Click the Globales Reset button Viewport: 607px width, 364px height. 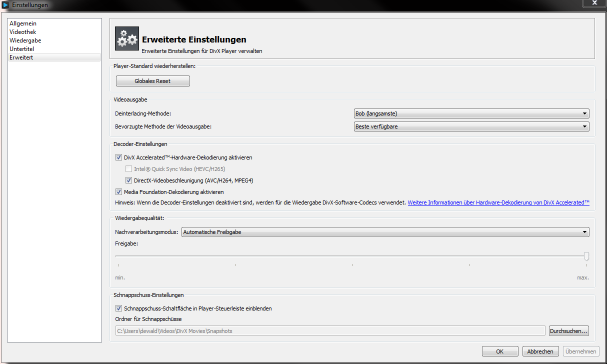pos(153,81)
